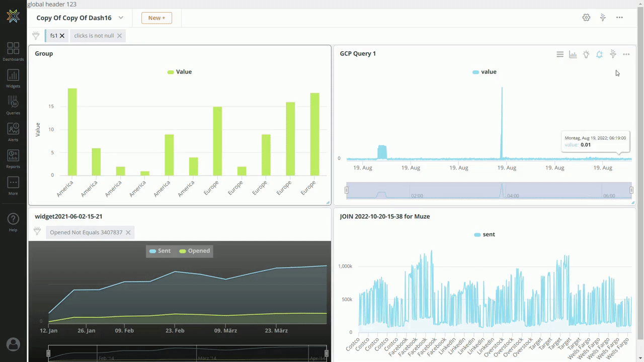Expand the Copy Of Copy Of Dash16 dropdown
This screenshot has width=644, height=362.
(x=121, y=18)
